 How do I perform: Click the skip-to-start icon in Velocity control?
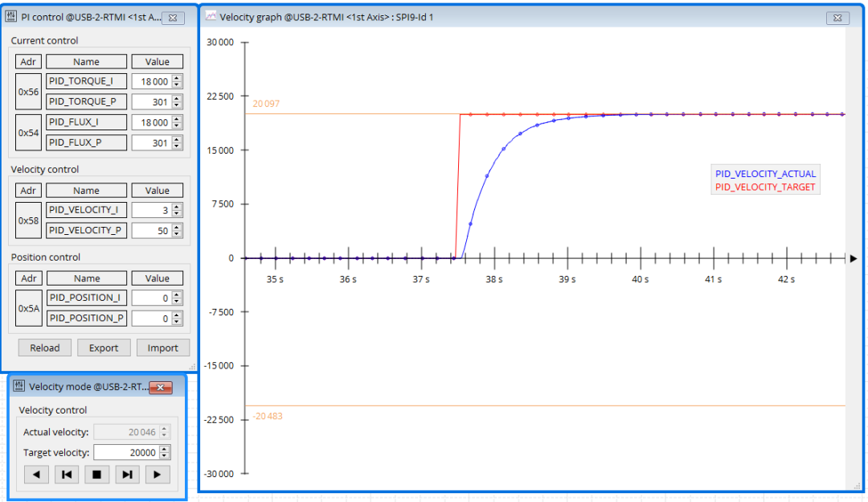[66, 474]
